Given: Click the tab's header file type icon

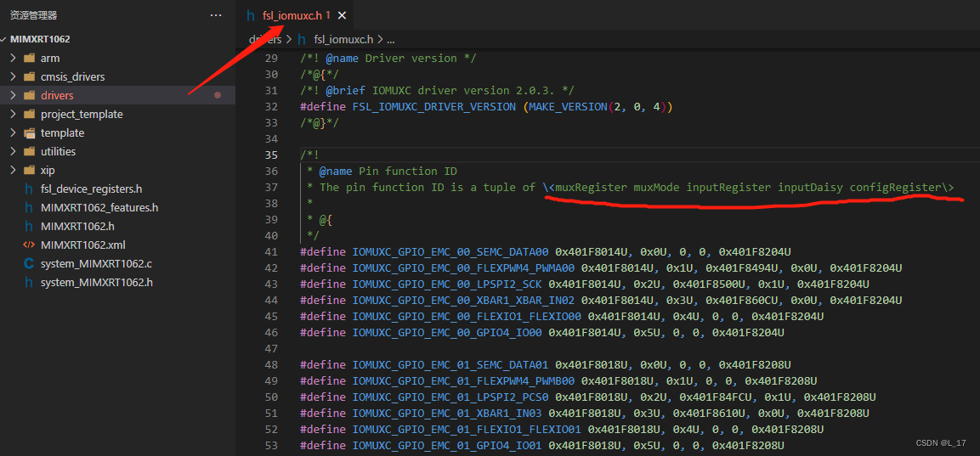Looking at the screenshot, I should point(252,15).
